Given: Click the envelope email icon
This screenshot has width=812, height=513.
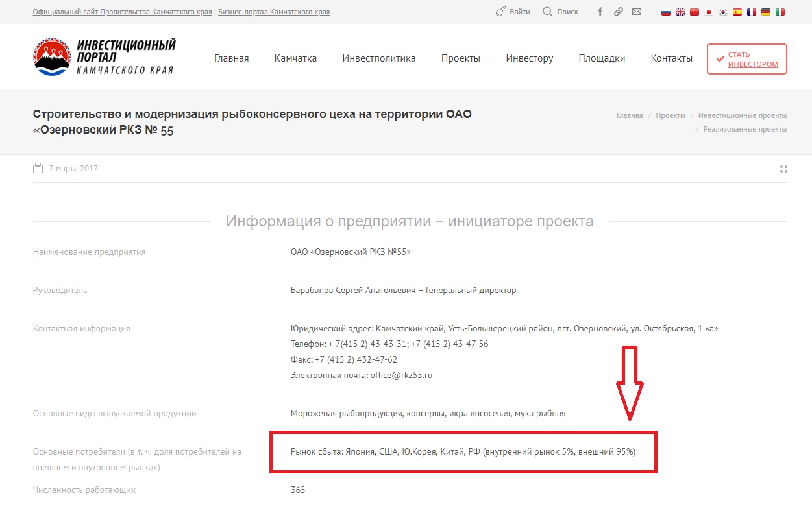Looking at the screenshot, I should coord(637,12).
